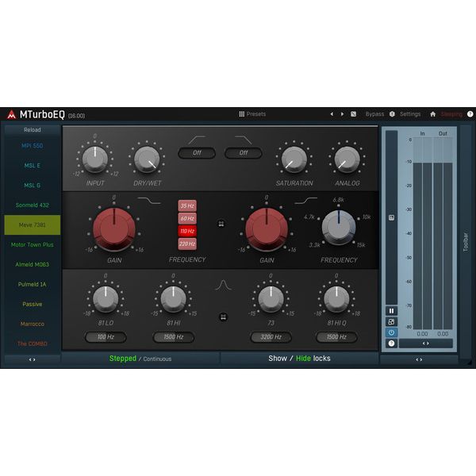This screenshot has width=476, height=476.
Task: Click the Presets button label
Action: click(x=256, y=114)
